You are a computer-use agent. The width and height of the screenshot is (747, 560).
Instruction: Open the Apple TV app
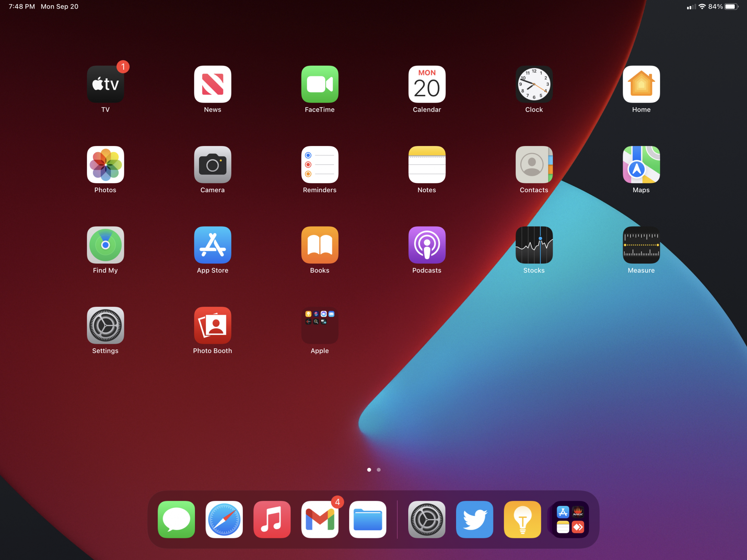click(x=105, y=84)
